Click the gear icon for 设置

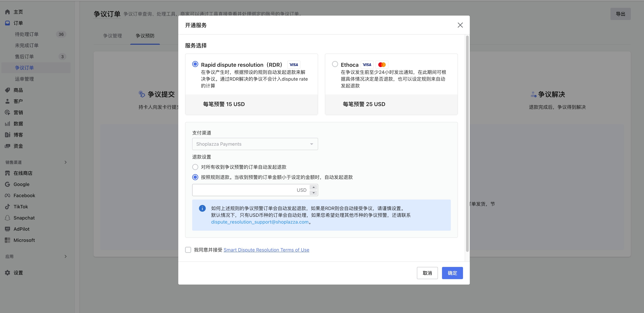(x=7, y=273)
